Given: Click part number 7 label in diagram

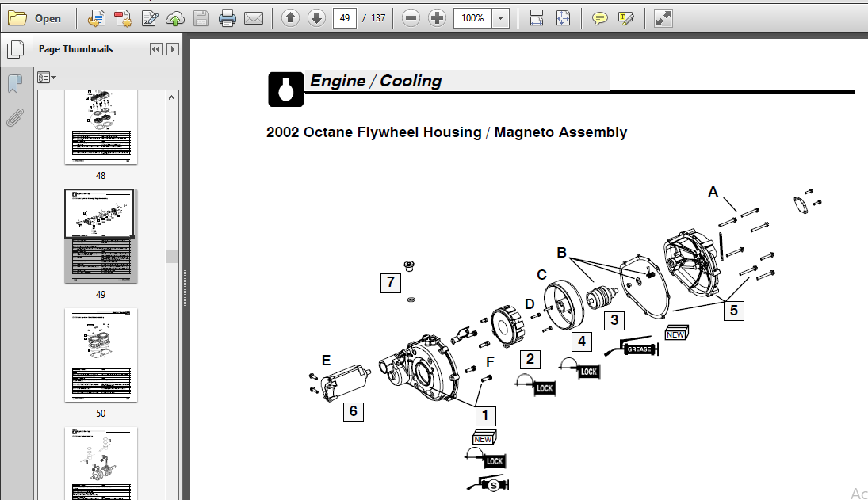Looking at the screenshot, I should click(391, 282).
